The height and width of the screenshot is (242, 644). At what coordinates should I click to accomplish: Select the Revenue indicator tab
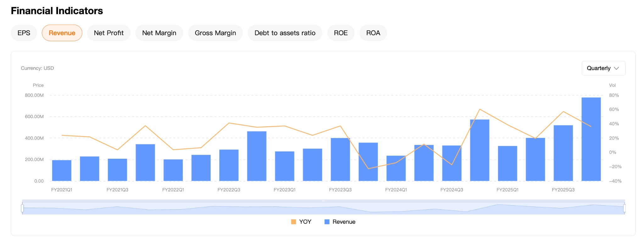point(62,33)
